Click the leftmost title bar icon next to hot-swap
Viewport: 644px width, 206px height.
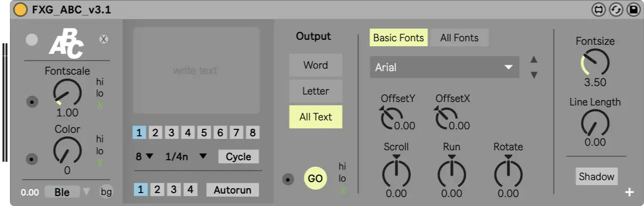click(x=599, y=9)
